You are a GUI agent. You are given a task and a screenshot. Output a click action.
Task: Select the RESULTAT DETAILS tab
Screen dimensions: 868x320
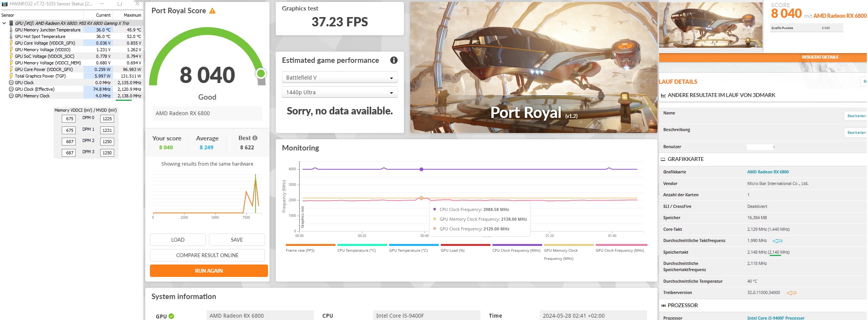point(820,57)
